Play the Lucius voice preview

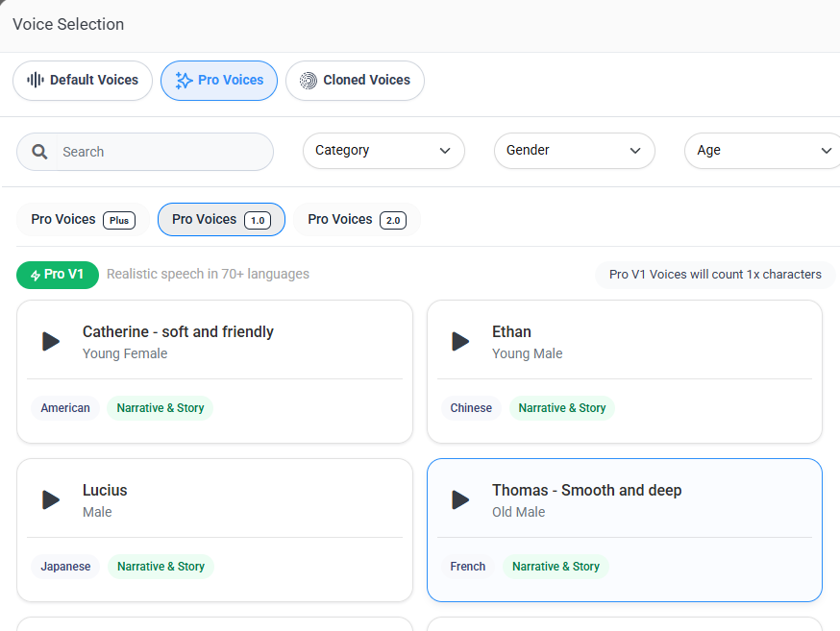pyautogui.click(x=51, y=499)
